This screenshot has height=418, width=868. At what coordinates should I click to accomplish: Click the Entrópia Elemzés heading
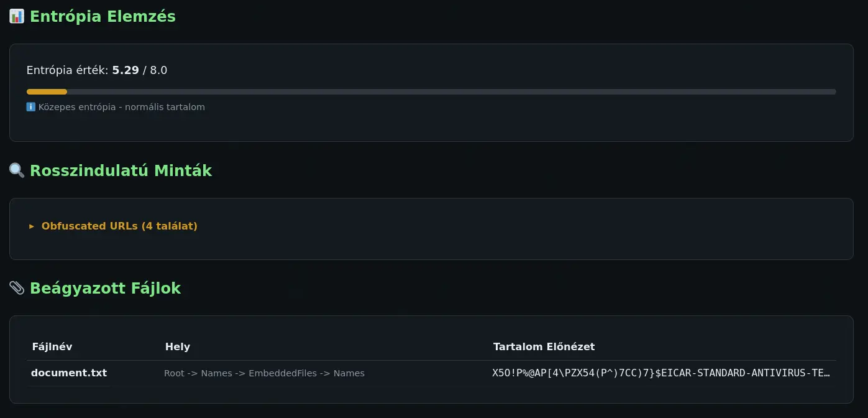click(103, 16)
